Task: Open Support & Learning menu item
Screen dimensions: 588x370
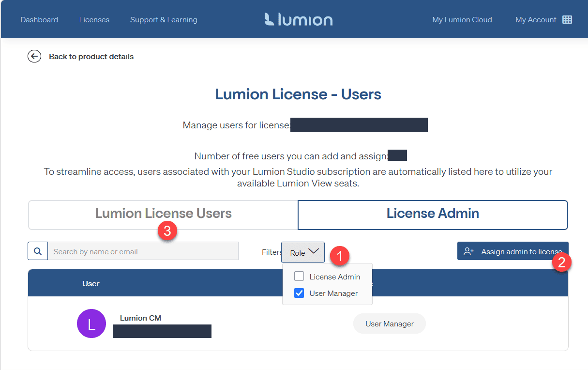Action: click(x=164, y=20)
